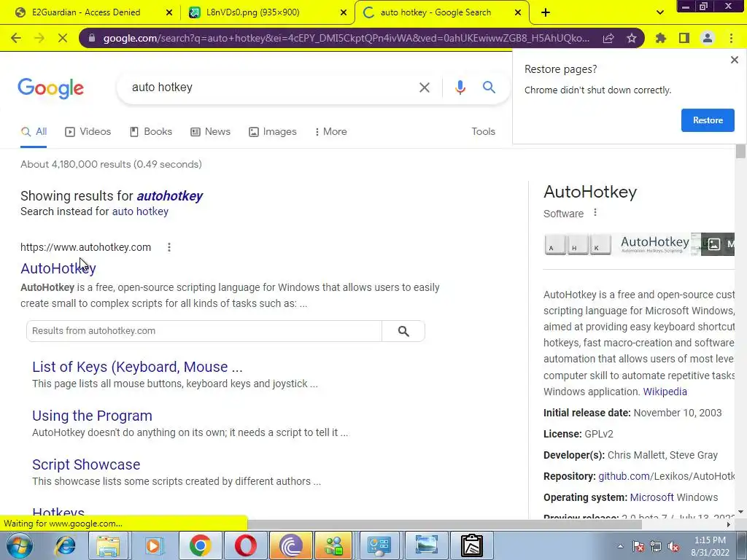Go back with the browser back arrow
Image resolution: width=747 pixels, height=560 pixels.
coord(16,38)
